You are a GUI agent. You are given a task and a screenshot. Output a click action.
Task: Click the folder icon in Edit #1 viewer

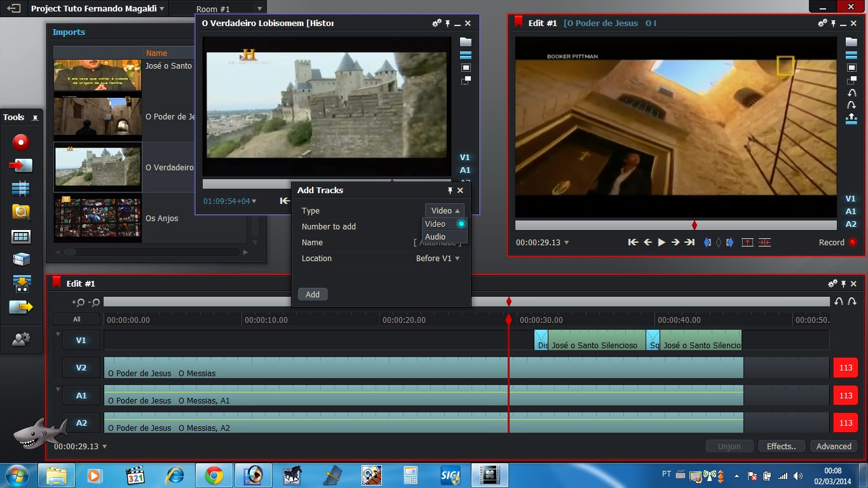(851, 42)
